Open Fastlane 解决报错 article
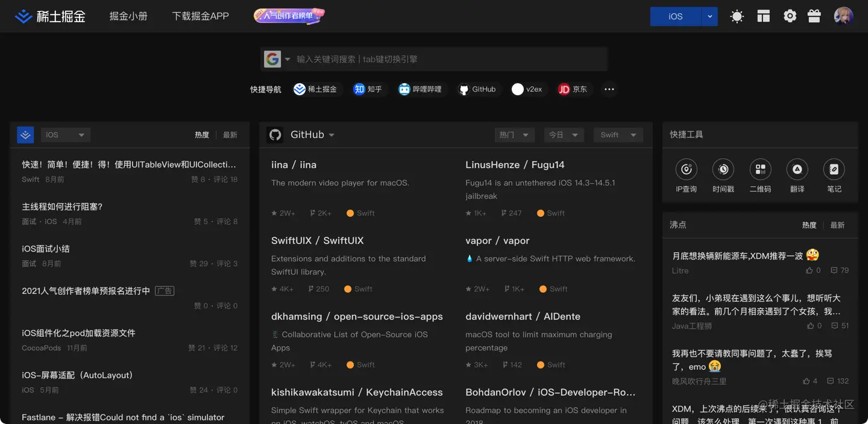Viewport: 868px width, 424px height. pos(123,417)
